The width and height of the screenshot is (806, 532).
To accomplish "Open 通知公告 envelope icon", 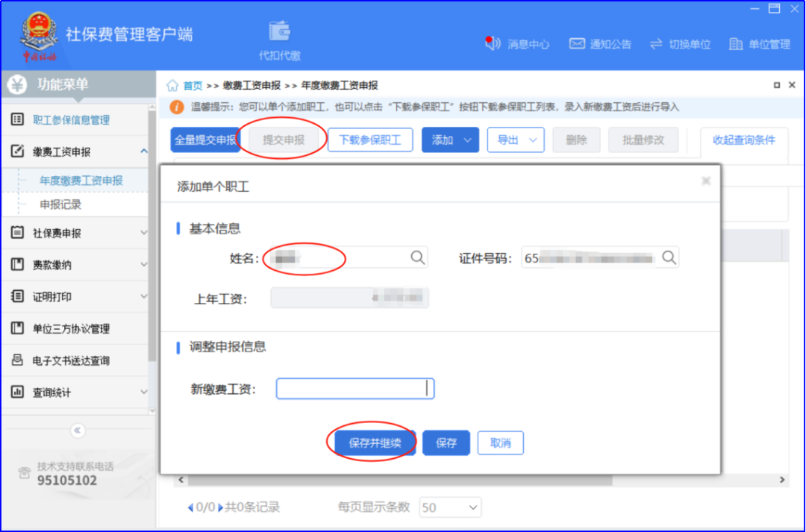I will pos(577,44).
